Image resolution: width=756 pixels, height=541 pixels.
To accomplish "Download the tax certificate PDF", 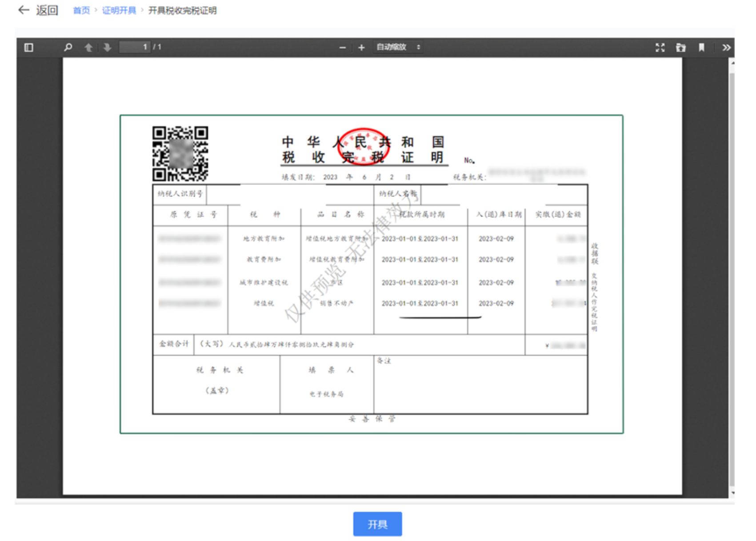I will pos(680,48).
